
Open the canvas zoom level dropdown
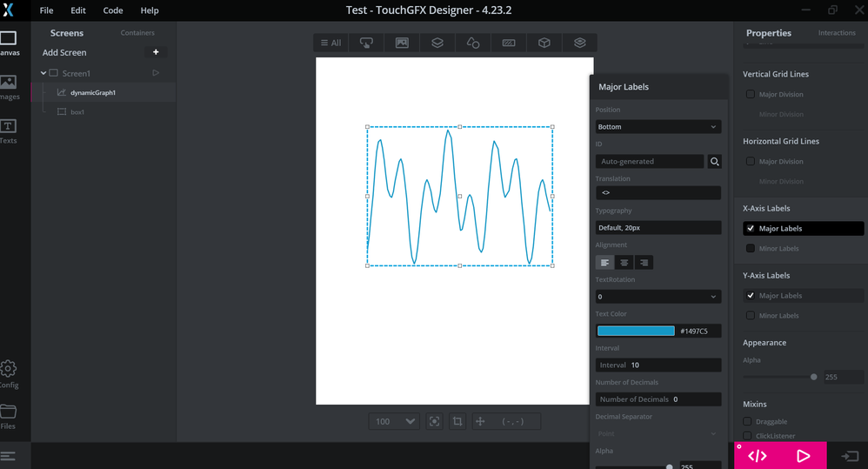394,421
